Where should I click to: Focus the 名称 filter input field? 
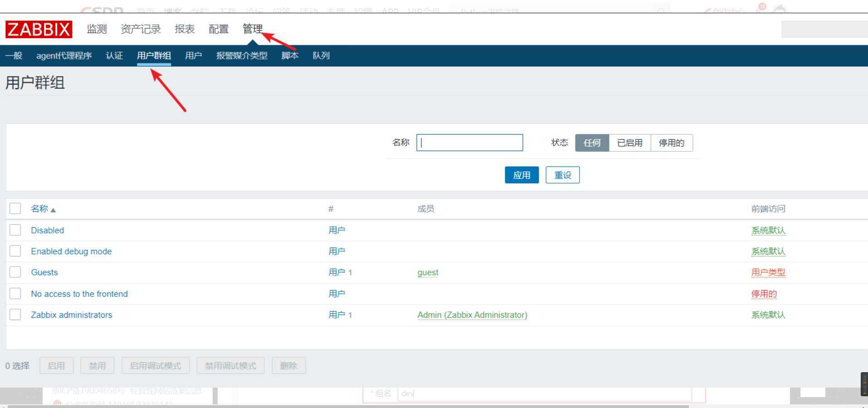point(469,142)
